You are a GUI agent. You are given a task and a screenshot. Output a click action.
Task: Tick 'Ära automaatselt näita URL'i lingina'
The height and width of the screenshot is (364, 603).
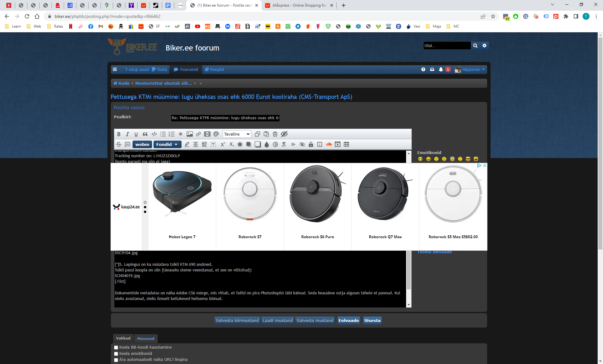point(116,360)
